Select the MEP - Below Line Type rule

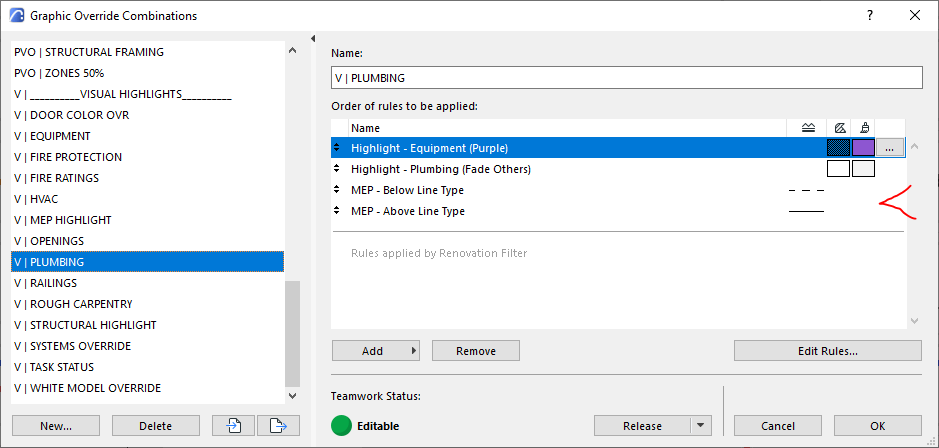[618, 190]
